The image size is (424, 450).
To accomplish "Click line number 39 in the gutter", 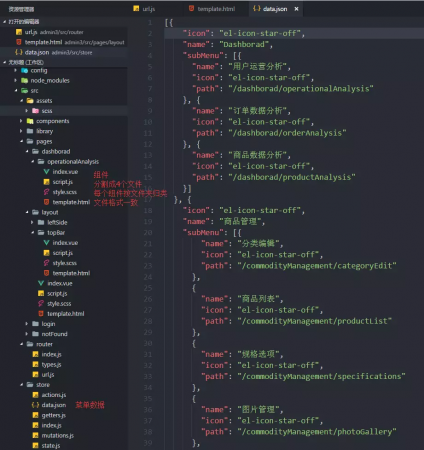I will (148, 443).
